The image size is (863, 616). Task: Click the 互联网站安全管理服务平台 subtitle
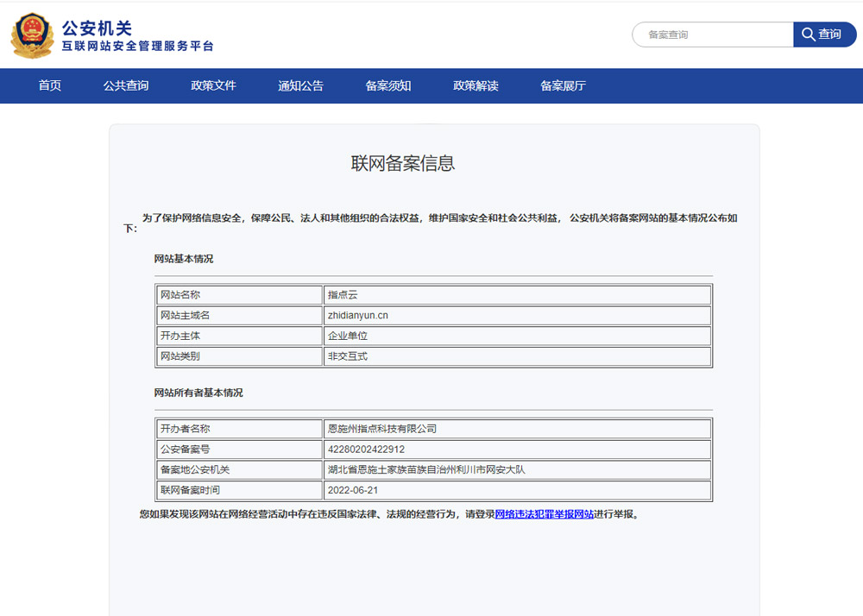[x=137, y=47]
